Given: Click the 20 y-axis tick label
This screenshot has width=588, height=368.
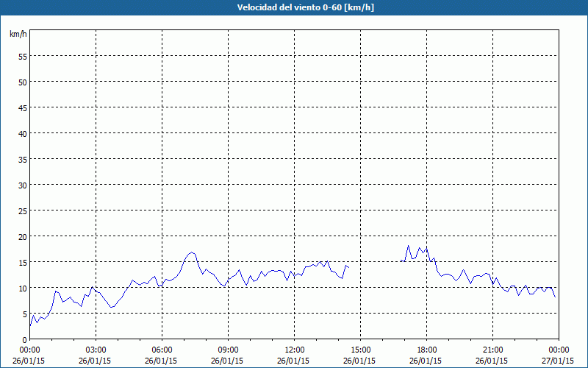Looking at the screenshot, I should coord(22,236).
